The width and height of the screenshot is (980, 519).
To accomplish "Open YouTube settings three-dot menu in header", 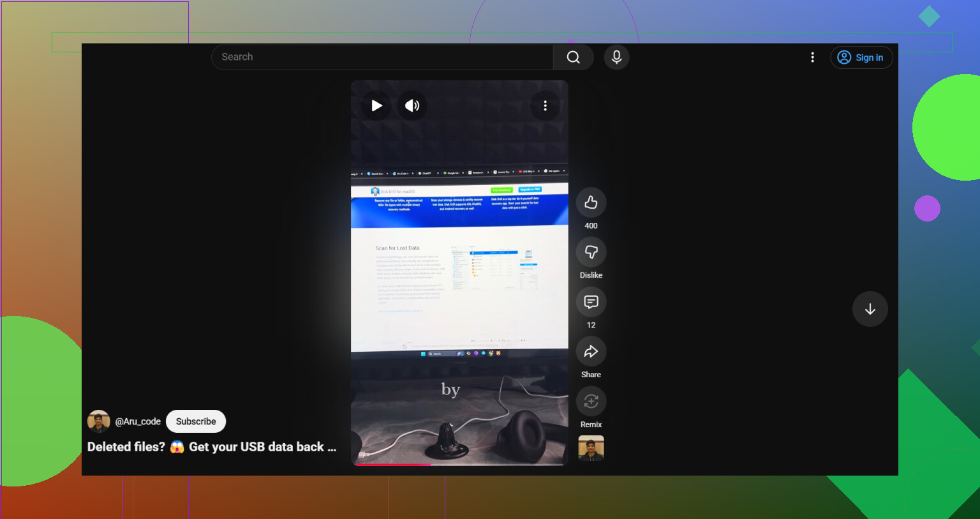I will pos(812,57).
